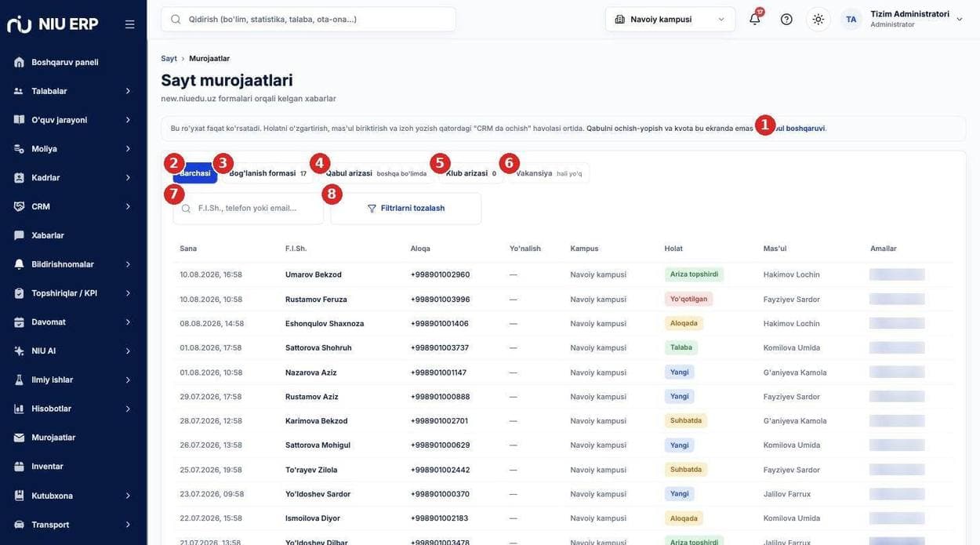Viewport: 980px width, 545px height.
Task: Switch to the bog'lanish formasi tab
Action: coord(267,173)
